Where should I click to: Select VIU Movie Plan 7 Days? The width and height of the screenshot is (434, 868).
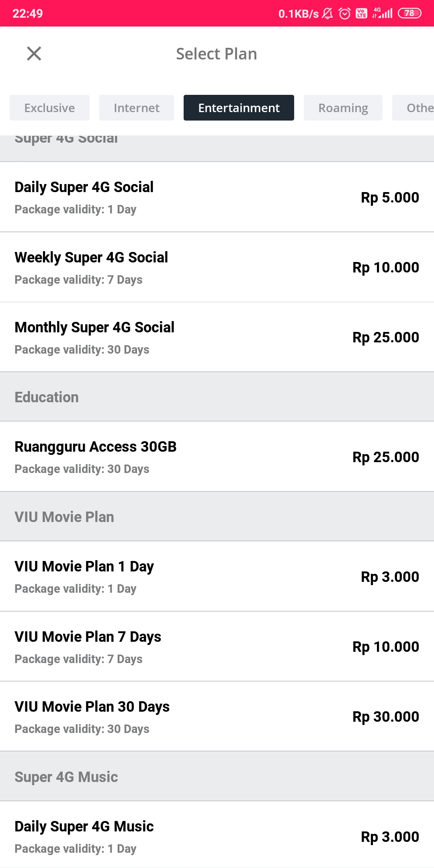(217, 647)
